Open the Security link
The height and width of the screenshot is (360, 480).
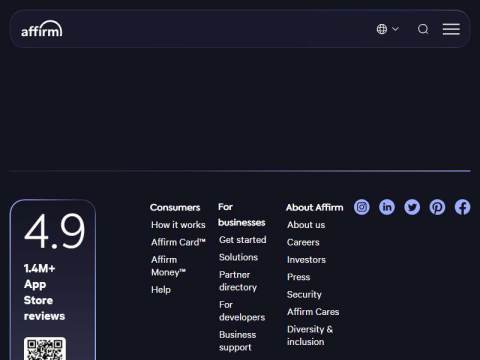pos(304,294)
